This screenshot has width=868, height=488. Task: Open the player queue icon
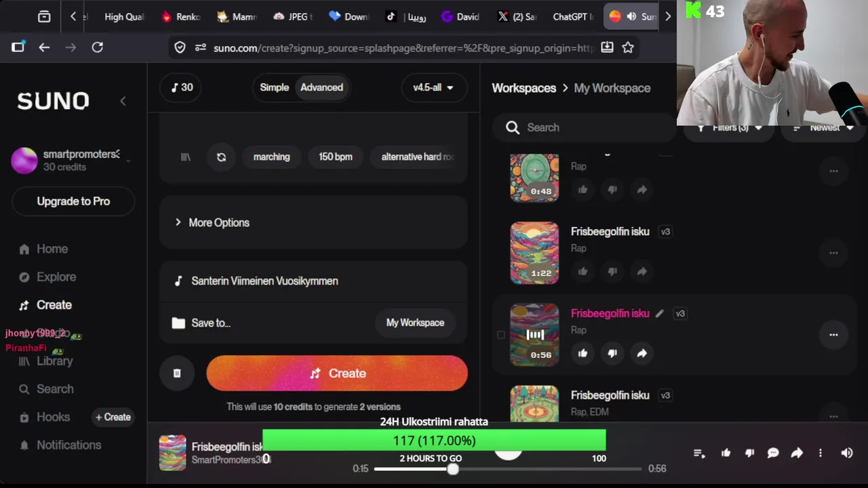pyautogui.click(x=699, y=453)
